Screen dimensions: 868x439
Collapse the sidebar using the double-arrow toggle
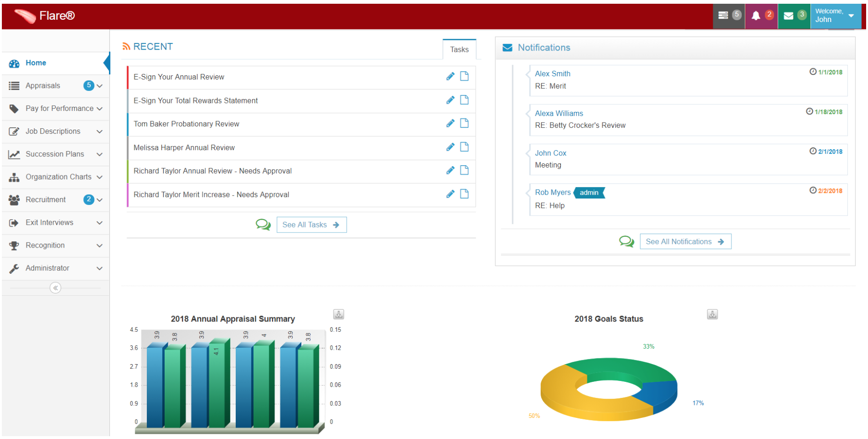click(x=55, y=287)
